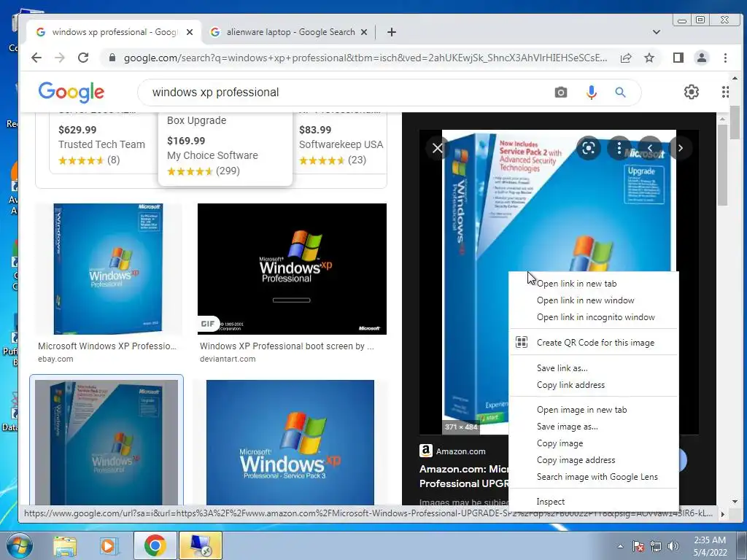Screen dimensions: 747x560
Task: Select Open link in incognito window
Action: coord(594,317)
